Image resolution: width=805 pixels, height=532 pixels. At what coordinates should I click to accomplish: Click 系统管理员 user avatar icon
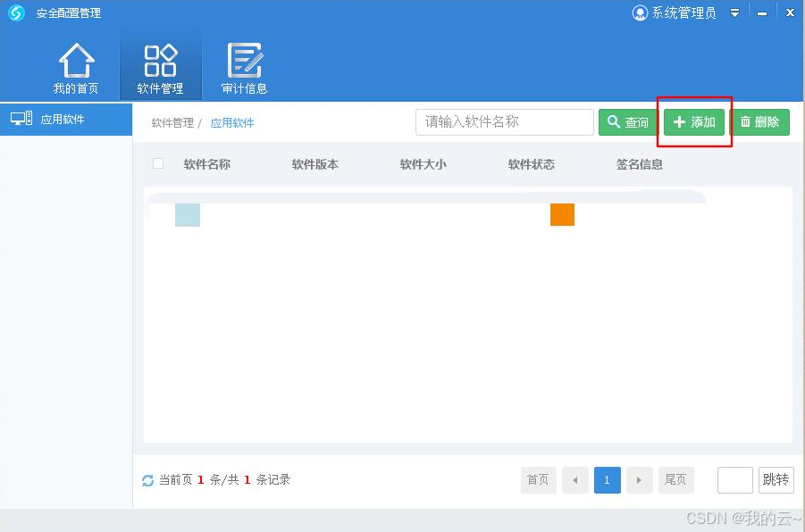point(640,13)
